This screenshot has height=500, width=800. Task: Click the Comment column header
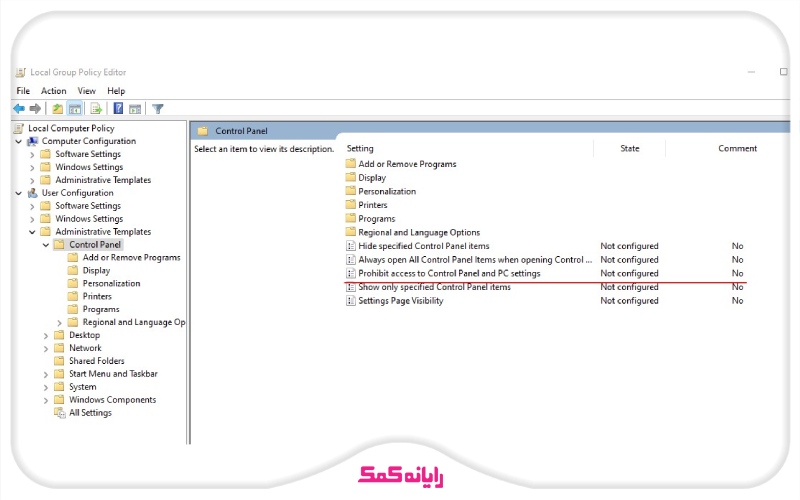click(x=737, y=148)
